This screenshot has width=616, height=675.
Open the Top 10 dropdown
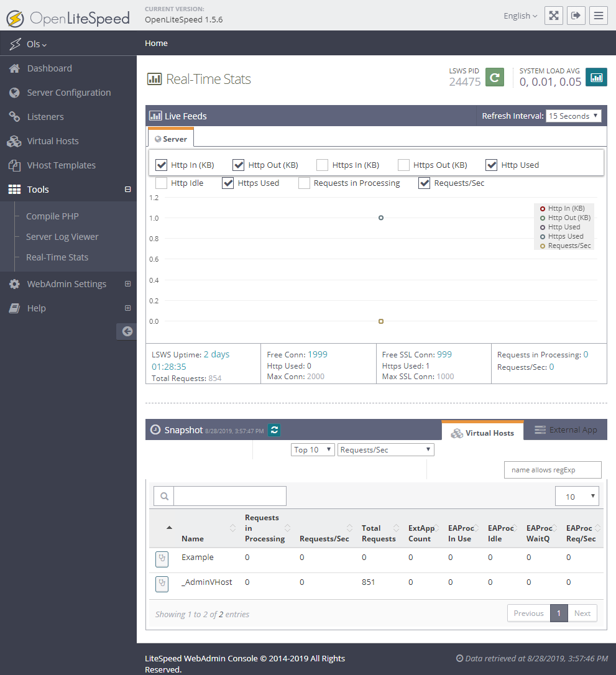point(313,450)
